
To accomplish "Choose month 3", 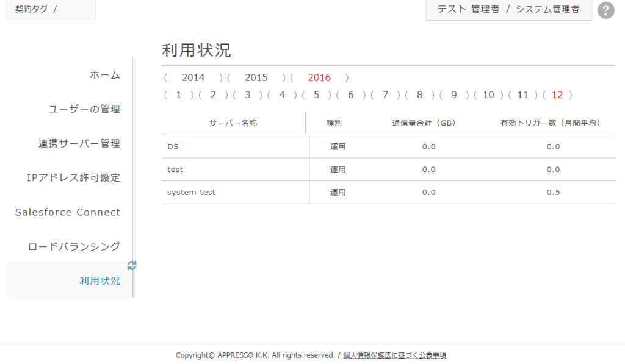I will coord(248,95).
